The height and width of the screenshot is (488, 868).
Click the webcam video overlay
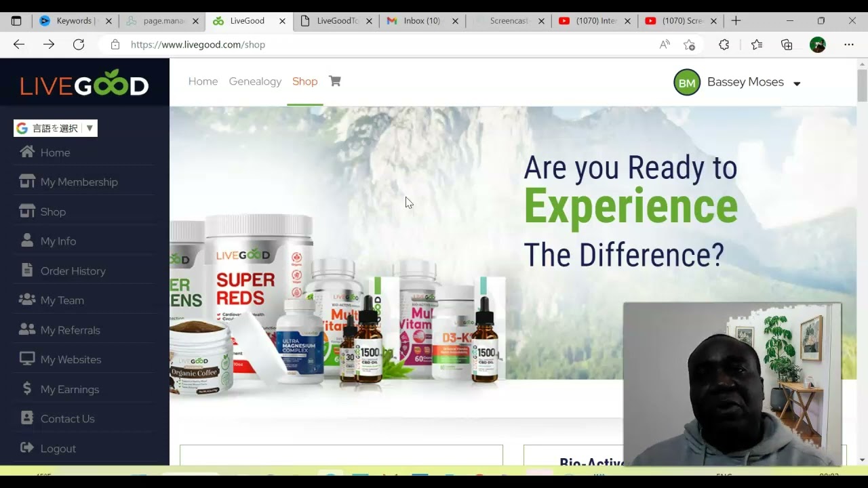coord(732,384)
